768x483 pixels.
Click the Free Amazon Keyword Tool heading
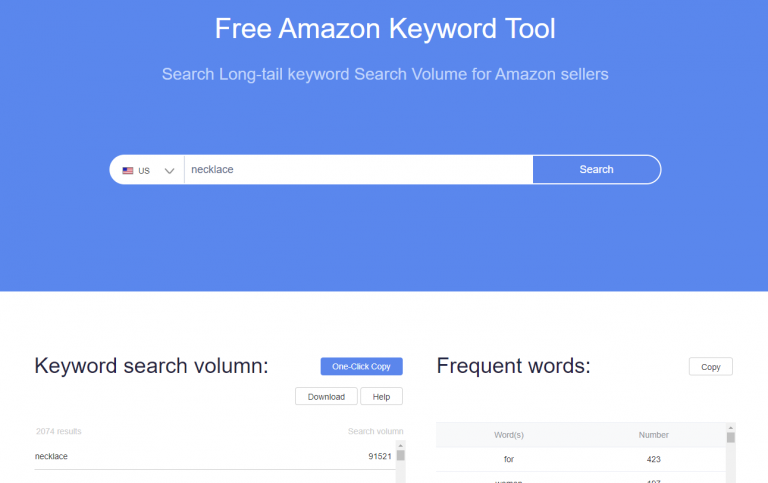coord(385,28)
